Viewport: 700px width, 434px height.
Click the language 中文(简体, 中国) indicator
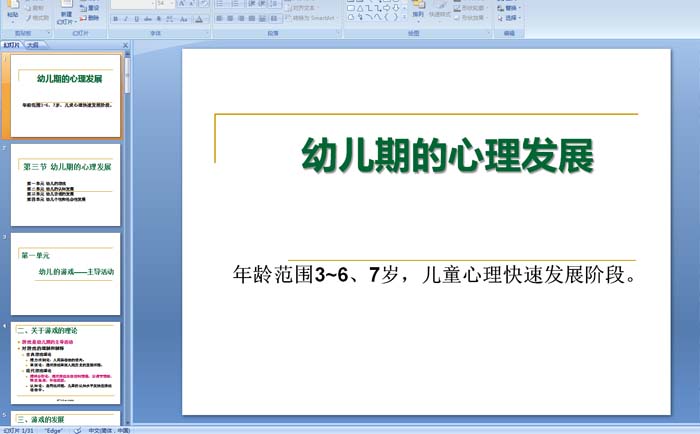[109, 430]
